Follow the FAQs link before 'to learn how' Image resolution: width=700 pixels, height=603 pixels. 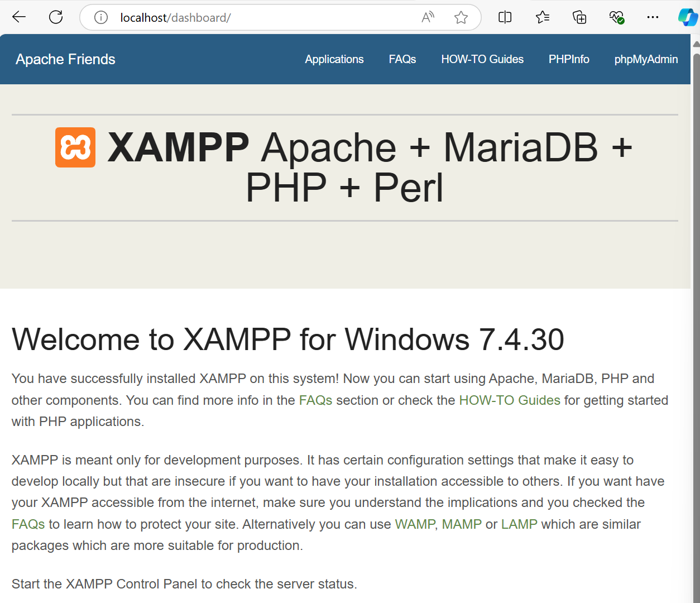pos(28,524)
